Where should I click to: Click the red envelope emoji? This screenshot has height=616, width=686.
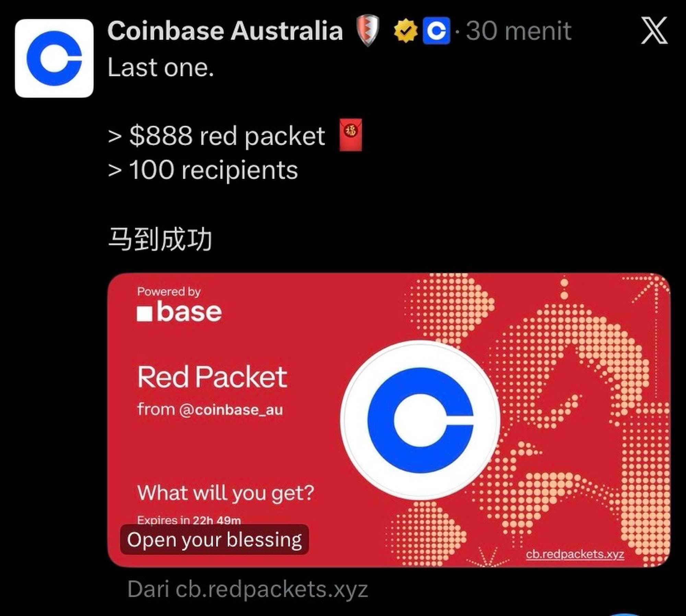[x=351, y=135]
